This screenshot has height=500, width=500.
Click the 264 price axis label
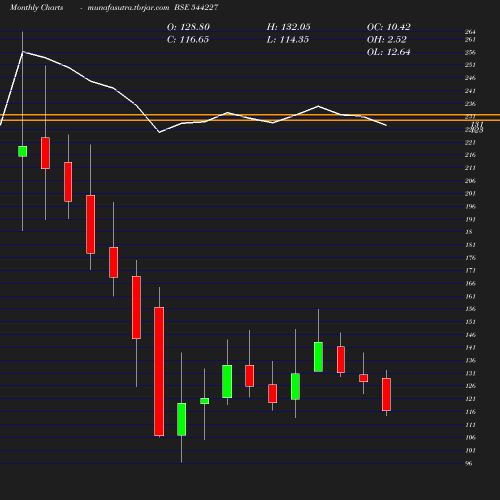(470, 32)
